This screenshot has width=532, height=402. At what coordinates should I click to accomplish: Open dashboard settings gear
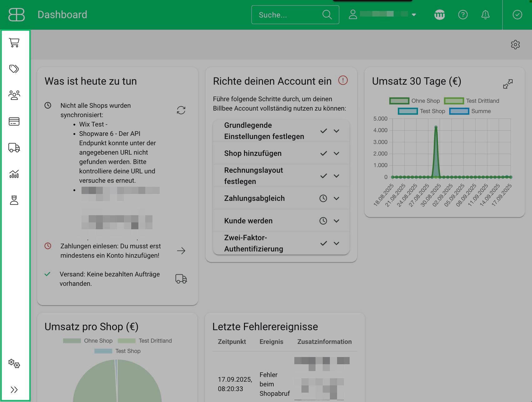[x=515, y=45]
